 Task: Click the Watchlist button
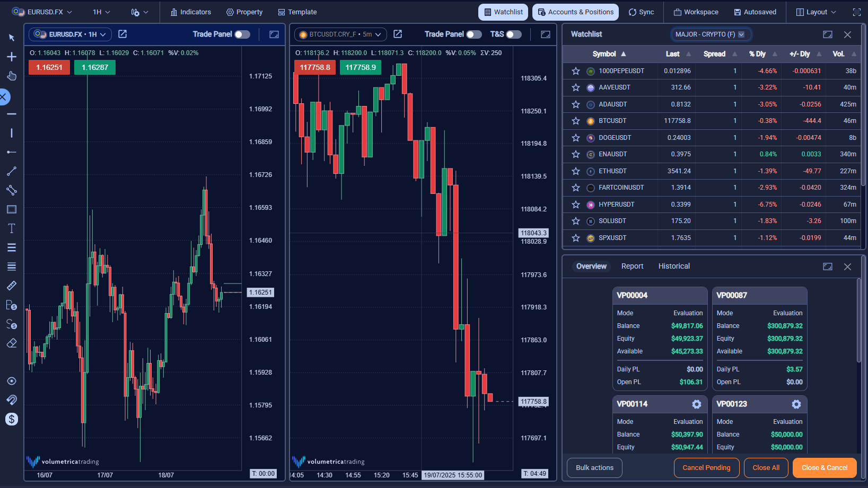(x=503, y=12)
